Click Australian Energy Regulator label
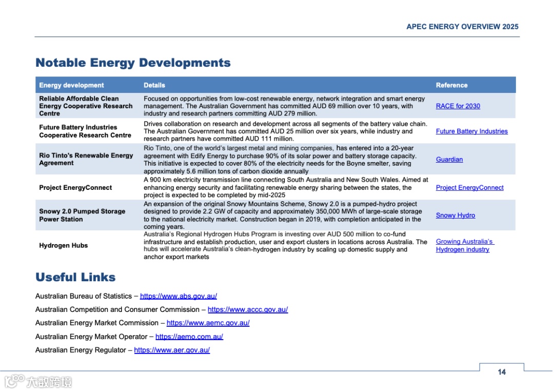554x392 pixels. coord(81,350)
